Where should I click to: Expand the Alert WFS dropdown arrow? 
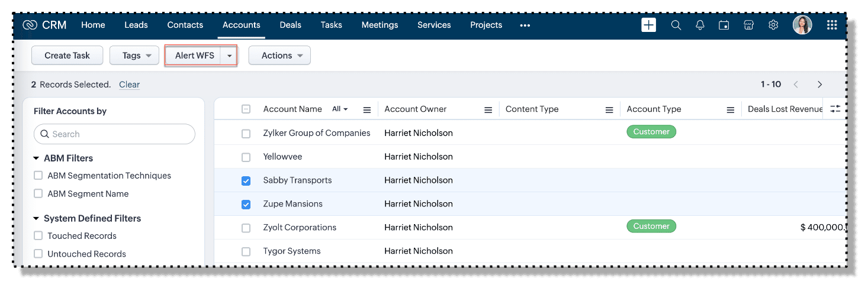tap(229, 56)
